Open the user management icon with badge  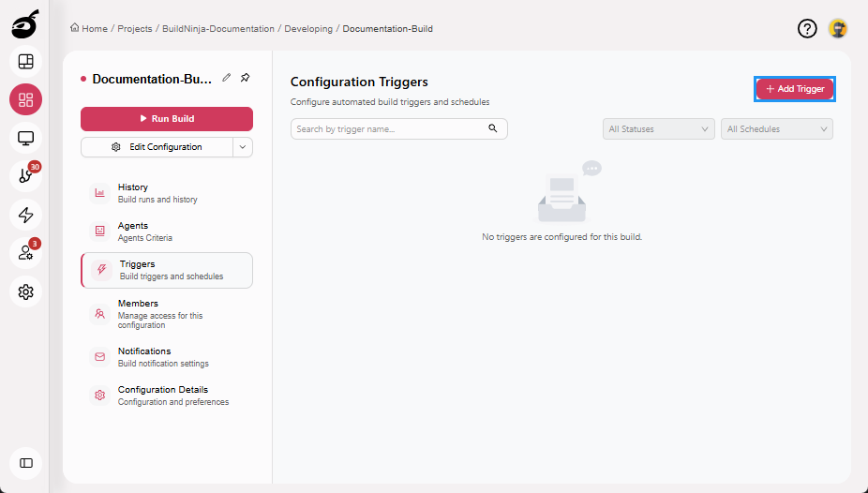point(25,253)
